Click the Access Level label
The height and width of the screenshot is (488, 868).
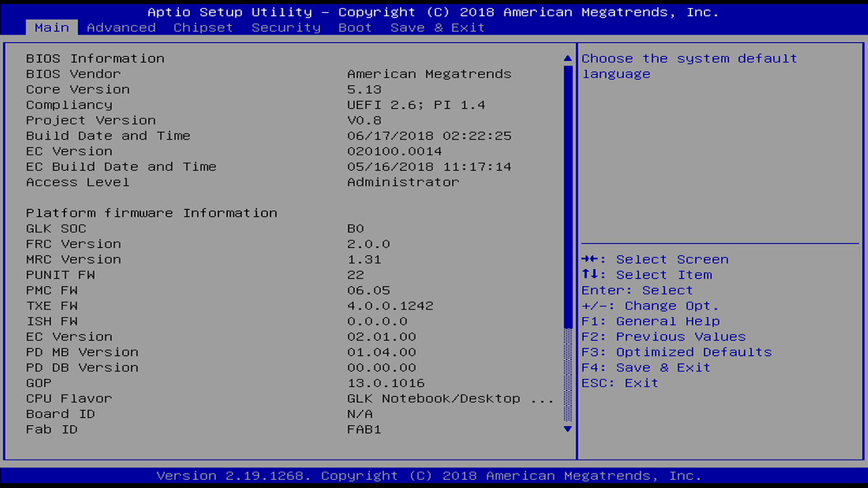click(x=78, y=182)
